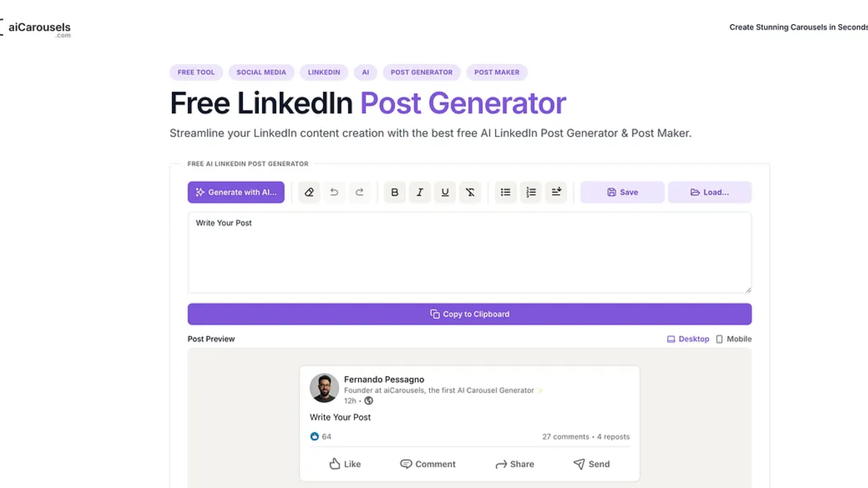Insert a bulleted list
This screenshot has height=488, width=868.
coord(505,192)
